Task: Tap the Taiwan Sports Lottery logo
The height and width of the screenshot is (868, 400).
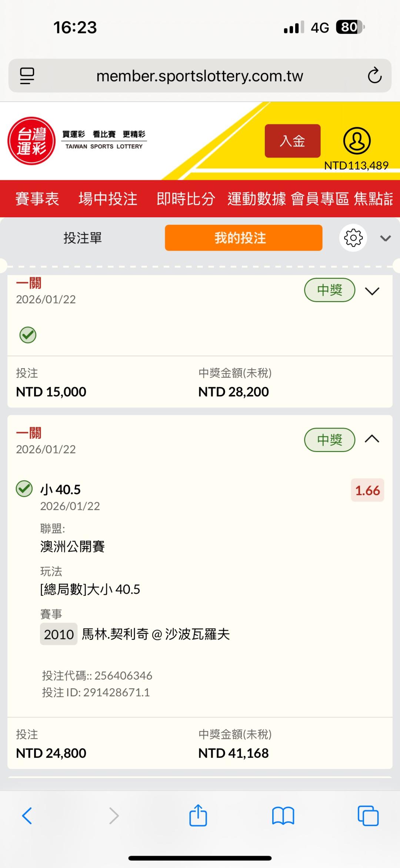Action: [31, 141]
